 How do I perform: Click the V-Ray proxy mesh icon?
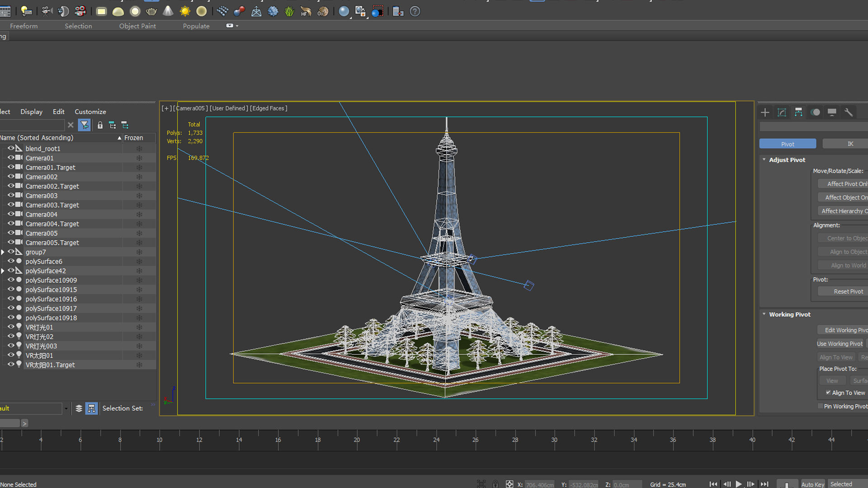click(256, 11)
